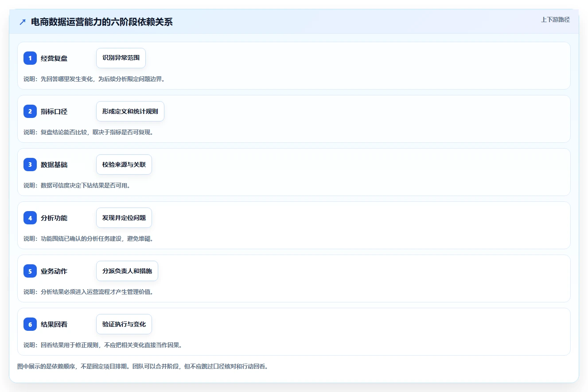Select the 数据基础 stage name
Image resolution: width=588 pixels, height=392 pixels.
tap(54, 165)
